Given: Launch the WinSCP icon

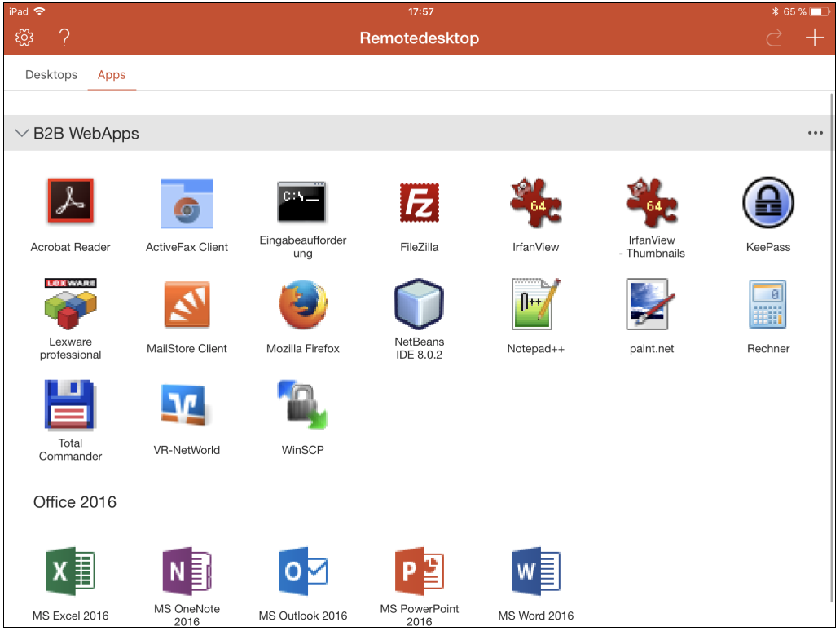Looking at the screenshot, I should (303, 404).
